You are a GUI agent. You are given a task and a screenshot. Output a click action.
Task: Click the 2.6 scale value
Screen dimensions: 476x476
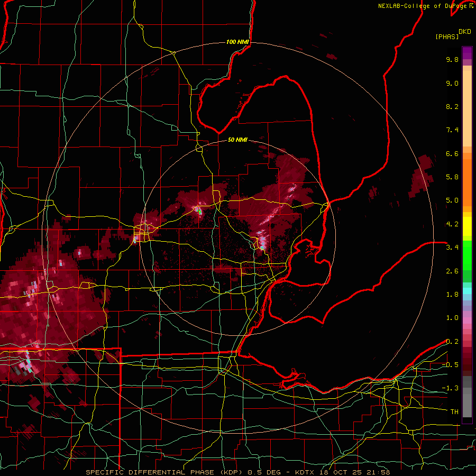click(x=452, y=271)
